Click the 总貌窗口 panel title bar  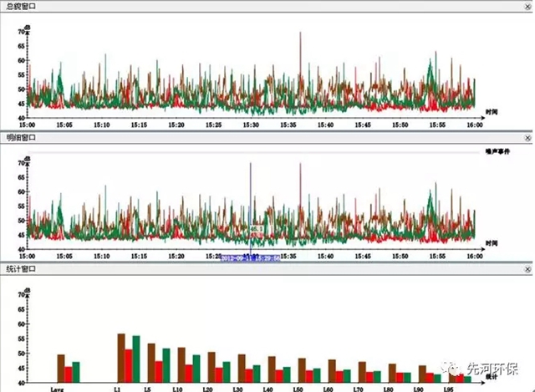pos(251,6)
